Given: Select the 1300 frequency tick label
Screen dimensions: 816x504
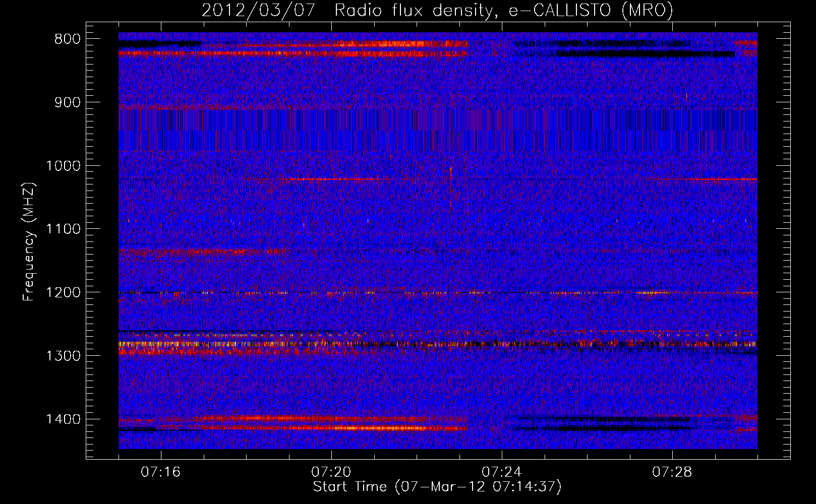Looking at the screenshot, I should [x=63, y=356].
